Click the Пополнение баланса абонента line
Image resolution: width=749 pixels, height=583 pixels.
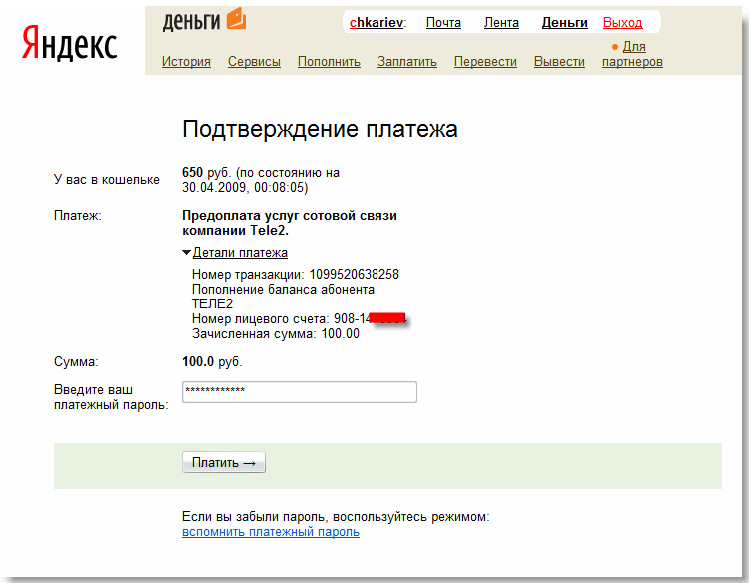pyautogui.click(x=283, y=290)
